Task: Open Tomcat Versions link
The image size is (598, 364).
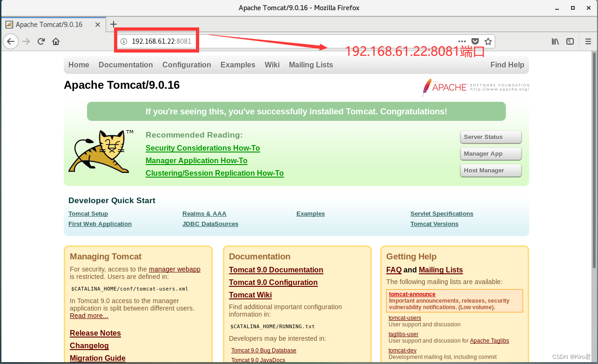Action: [x=434, y=224]
